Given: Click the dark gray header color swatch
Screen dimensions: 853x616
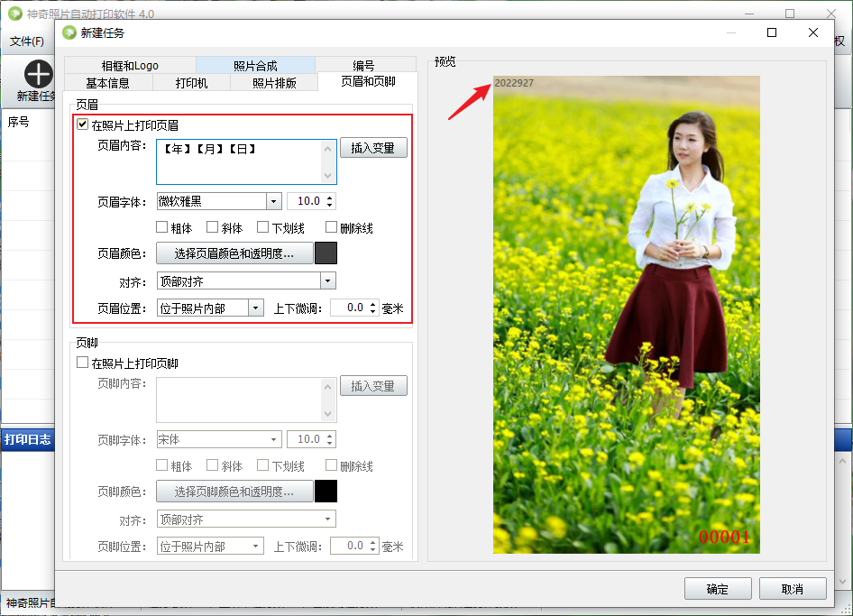Looking at the screenshot, I should [x=326, y=253].
